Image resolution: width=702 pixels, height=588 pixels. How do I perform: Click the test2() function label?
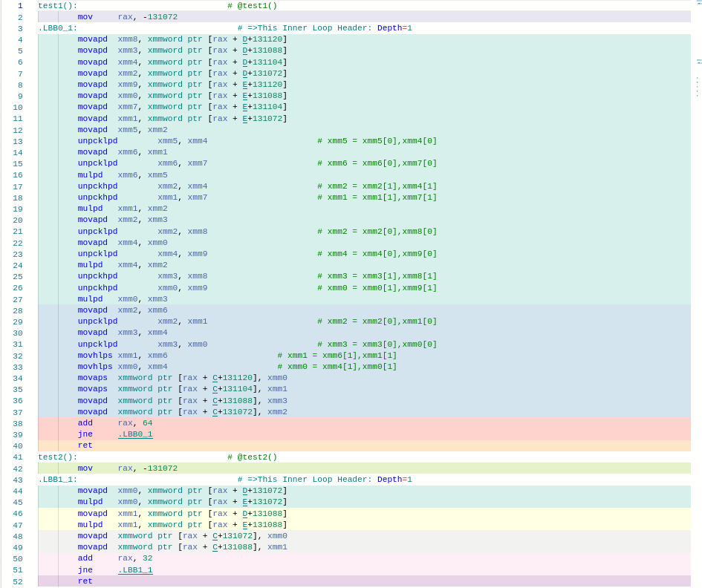(57, 457)
